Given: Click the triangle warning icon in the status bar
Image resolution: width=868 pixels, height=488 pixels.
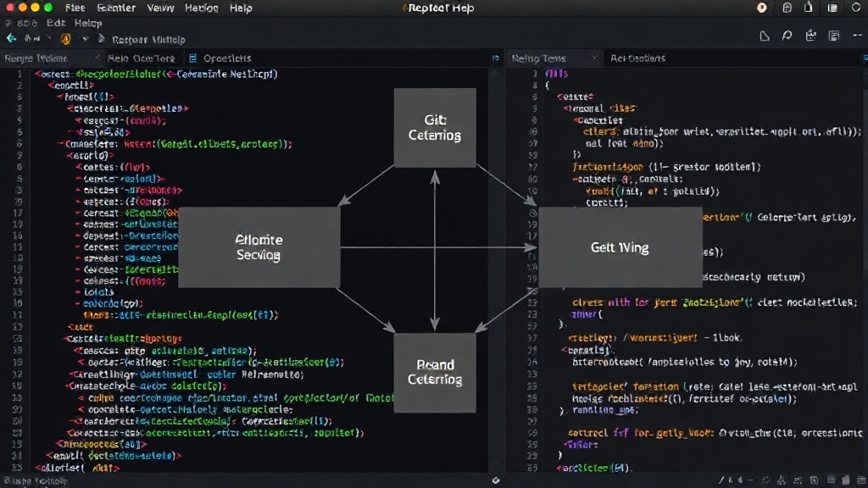Looking at the screenshot, I should (781, 480).
